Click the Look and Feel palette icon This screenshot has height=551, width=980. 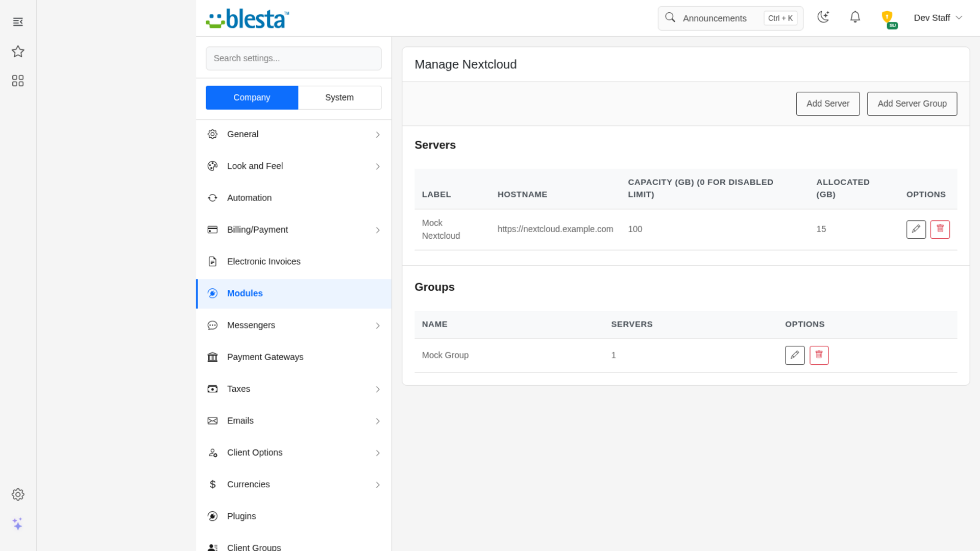(x=213, y=166)
